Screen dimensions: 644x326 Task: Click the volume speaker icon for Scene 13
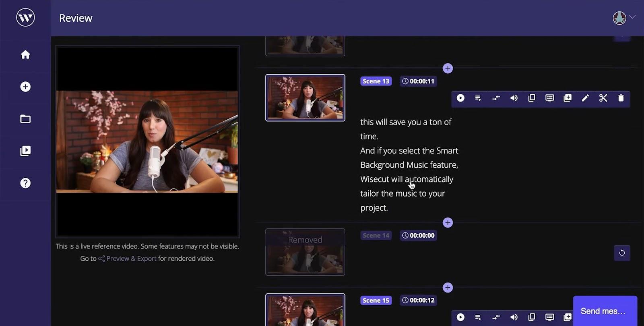click(x=514, y=98)
